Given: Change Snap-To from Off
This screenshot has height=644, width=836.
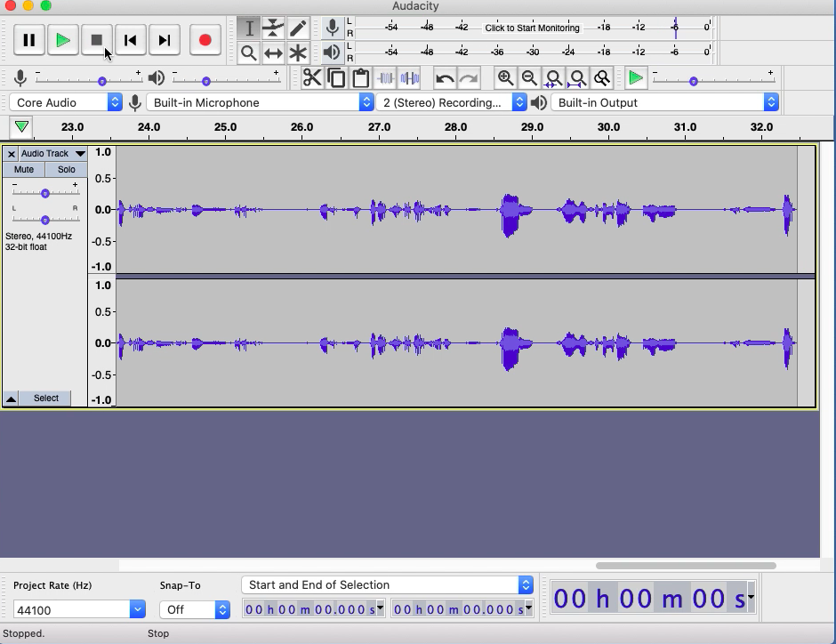Looking at the screenshot, I should pyautogui.click(x=194, y=609).
